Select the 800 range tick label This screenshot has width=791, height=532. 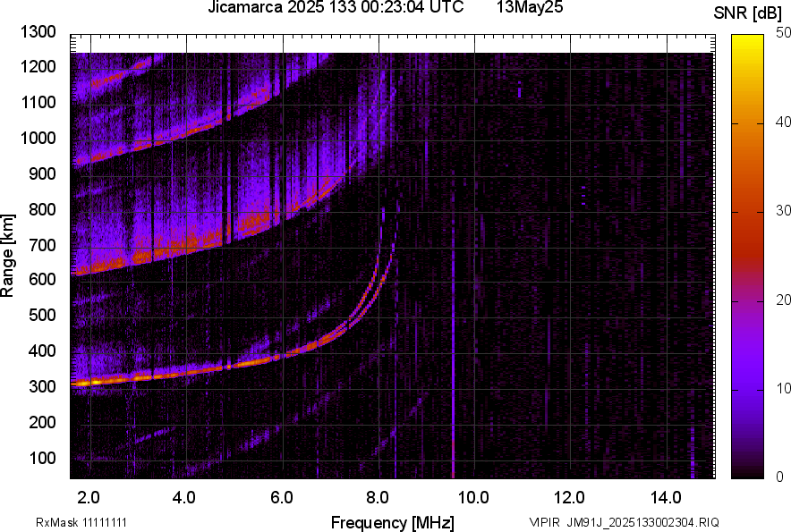tap(42, 208)
